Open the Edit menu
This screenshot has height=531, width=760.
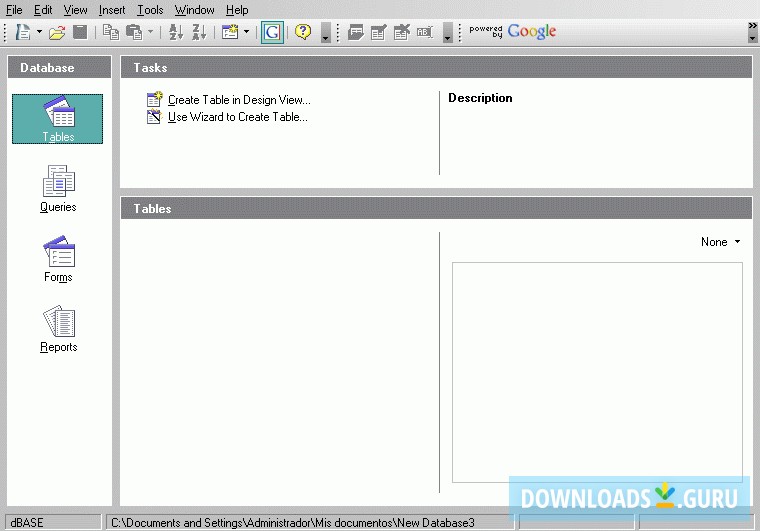pyautogui.click(x=43, y=10)
